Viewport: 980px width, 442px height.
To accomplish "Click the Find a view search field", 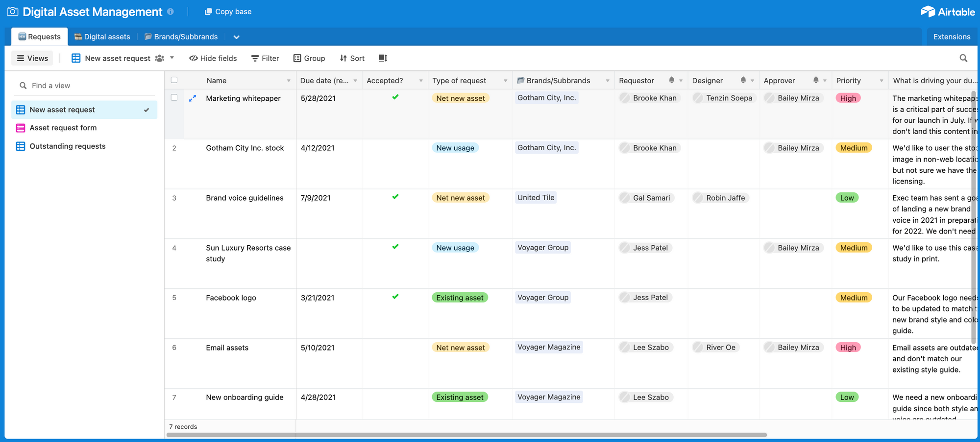I will [84, 86].
